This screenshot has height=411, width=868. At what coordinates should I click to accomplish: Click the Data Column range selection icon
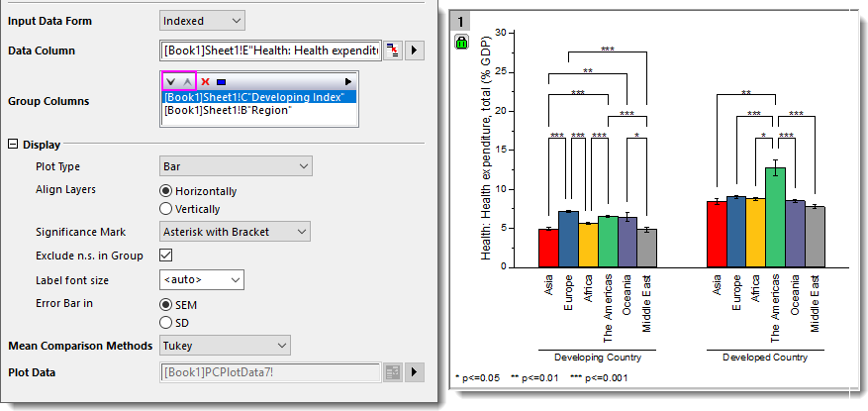(x=393, y=50)
